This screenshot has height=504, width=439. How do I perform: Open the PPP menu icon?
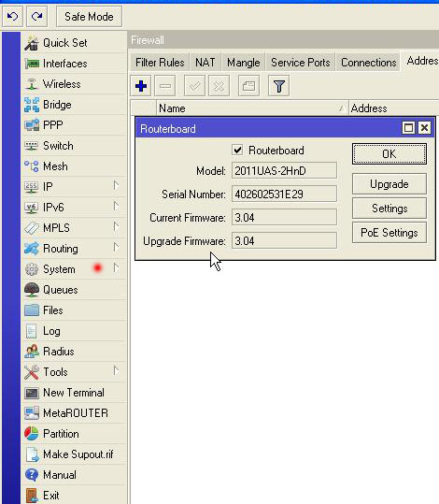[32, 125]
